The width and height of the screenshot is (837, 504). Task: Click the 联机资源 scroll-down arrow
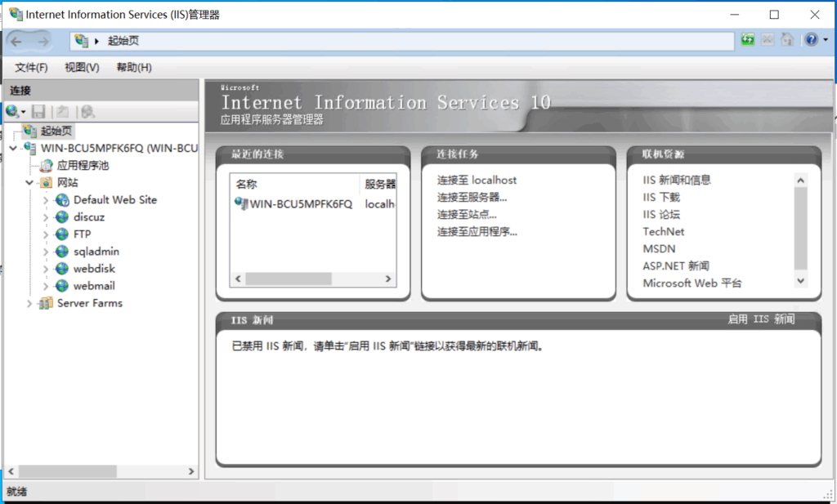800,280
